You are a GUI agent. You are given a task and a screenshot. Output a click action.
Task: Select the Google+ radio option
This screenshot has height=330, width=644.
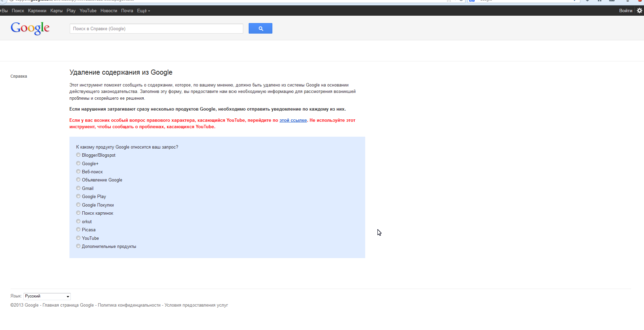(x=78, y=163)
